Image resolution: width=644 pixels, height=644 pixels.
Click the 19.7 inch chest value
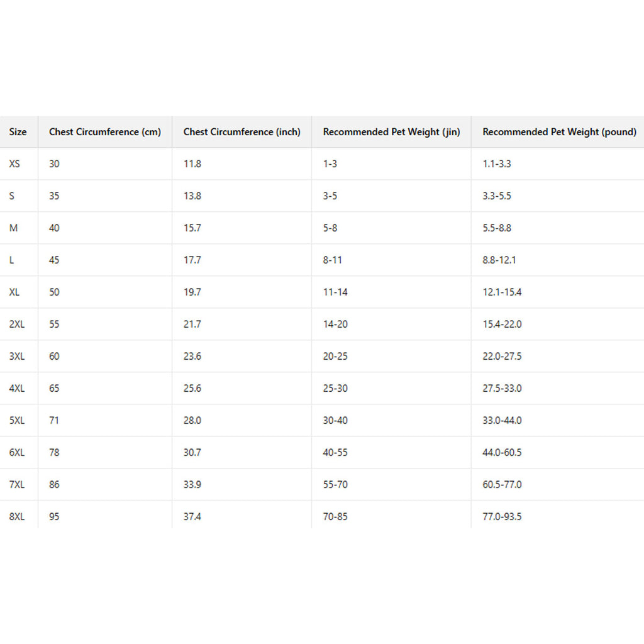[192, 292]
